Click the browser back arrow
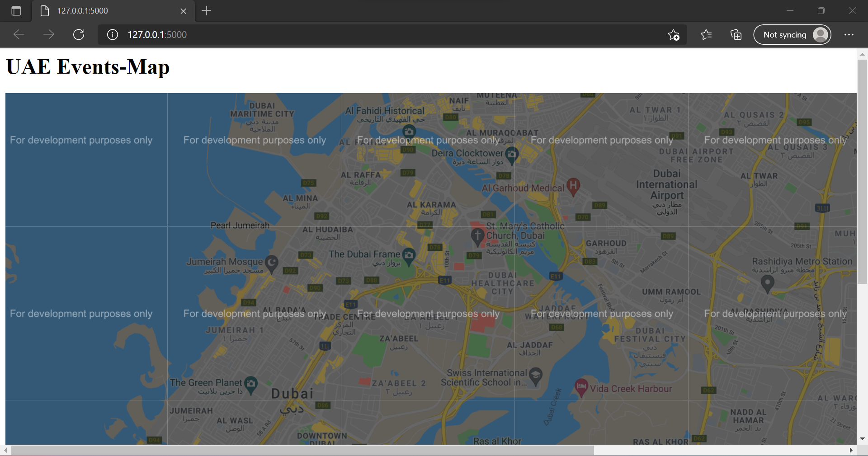The width and height of the screenshot is (868, 456). [x=19, y=35]
